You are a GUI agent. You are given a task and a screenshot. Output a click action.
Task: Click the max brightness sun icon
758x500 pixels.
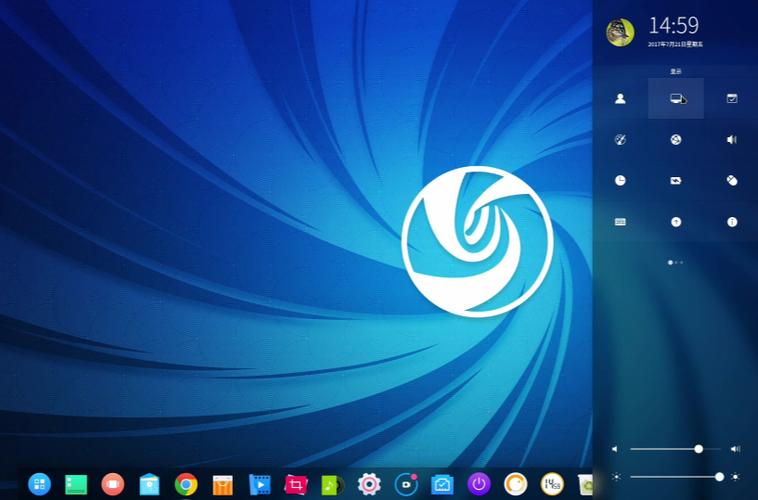(x=736, y=477)
